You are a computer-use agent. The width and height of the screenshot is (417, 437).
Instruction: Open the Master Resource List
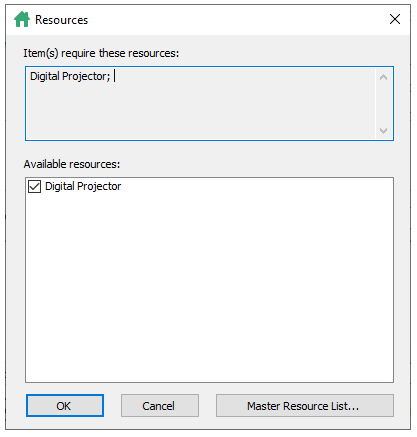point(305,406)
